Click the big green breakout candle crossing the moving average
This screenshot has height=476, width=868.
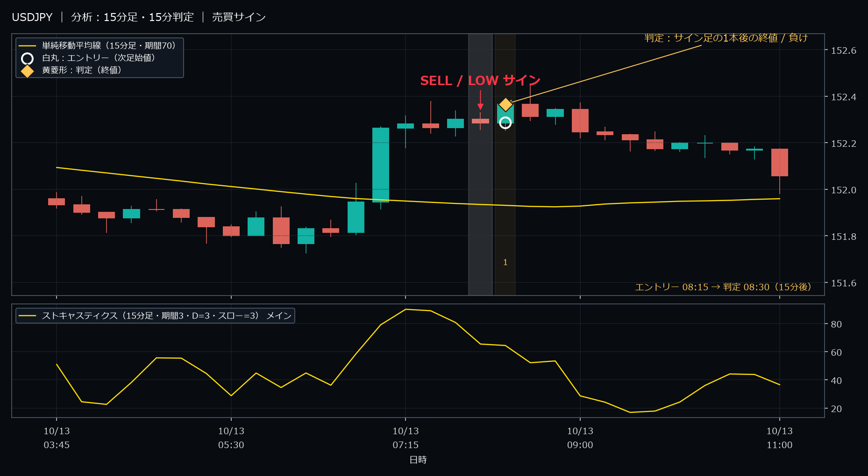tap(381, 165)
